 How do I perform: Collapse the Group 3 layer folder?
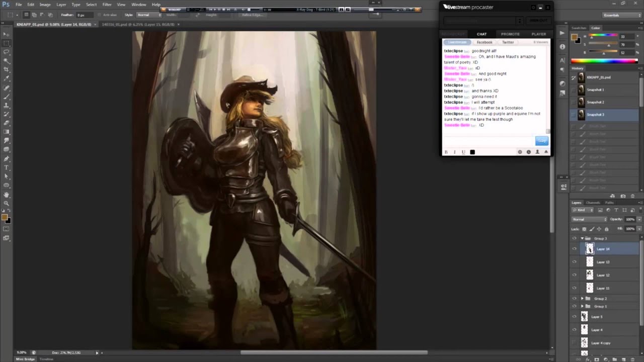[582, 238]
